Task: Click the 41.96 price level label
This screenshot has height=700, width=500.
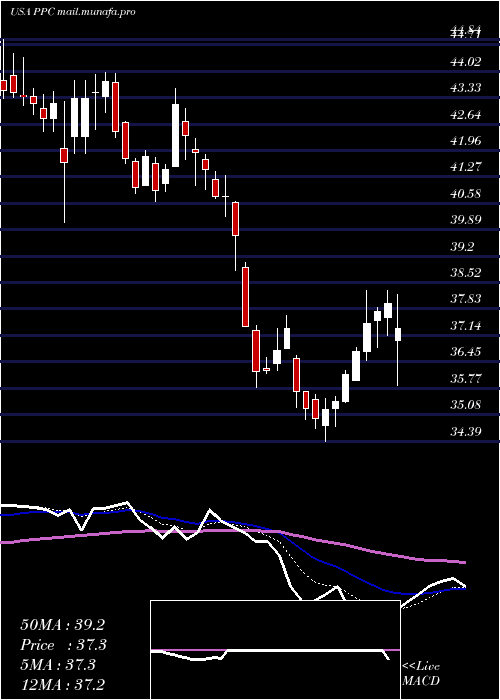Action: click(466, 141)
